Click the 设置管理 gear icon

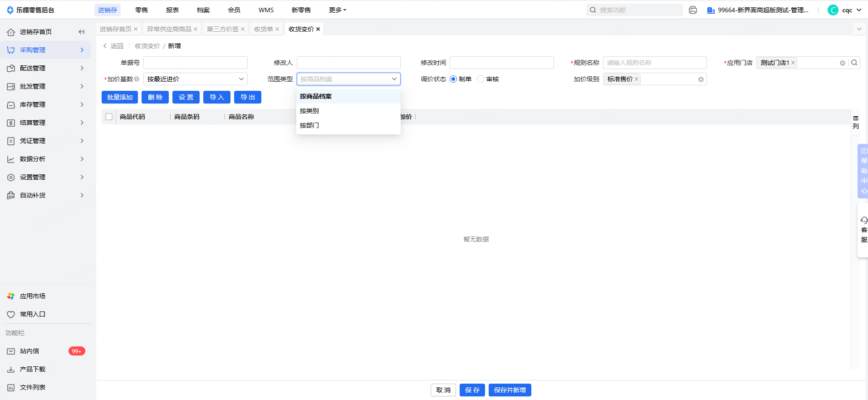11,177
